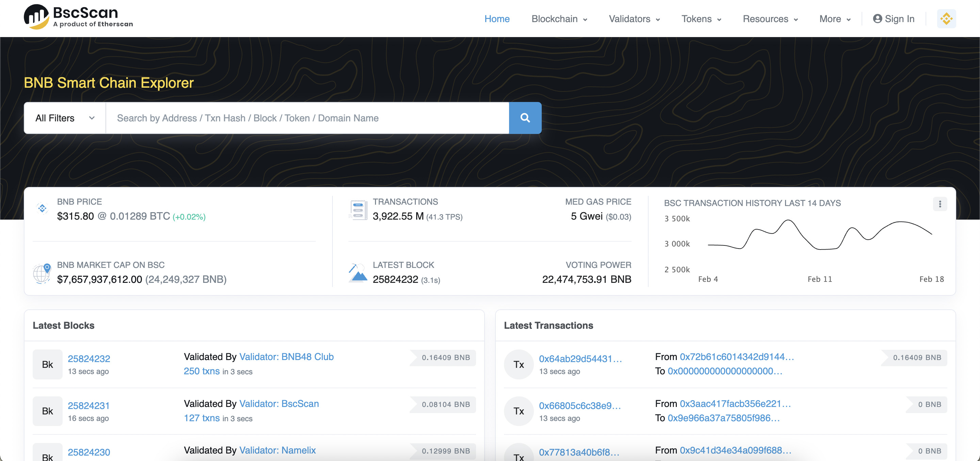Click the 0.08104 BNB block reward badge

click(x=443, y=404)
